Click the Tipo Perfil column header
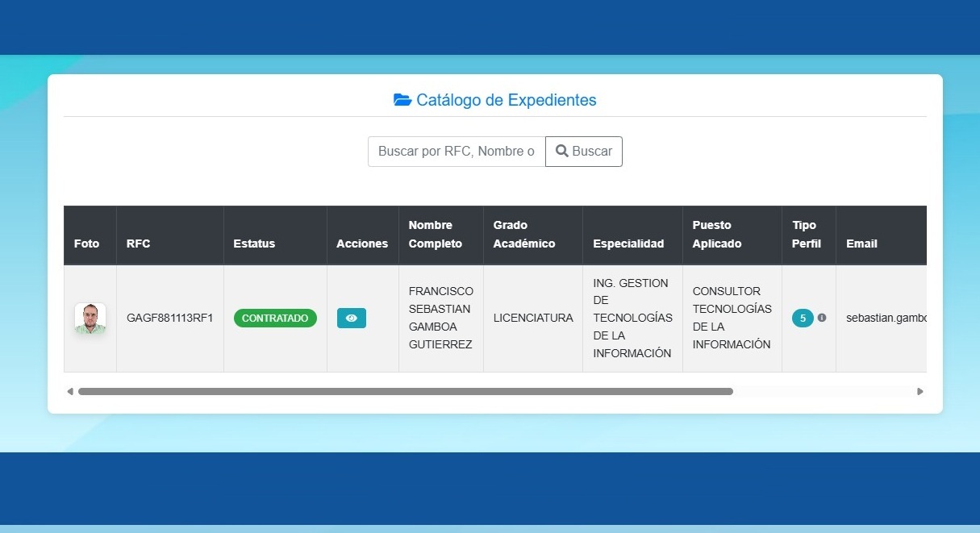This screenshot has height=533, width=980. click(x=807, y=235)
